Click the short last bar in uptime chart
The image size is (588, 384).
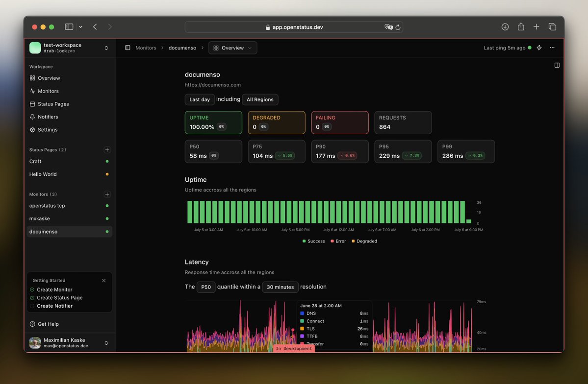pos(469,221)
